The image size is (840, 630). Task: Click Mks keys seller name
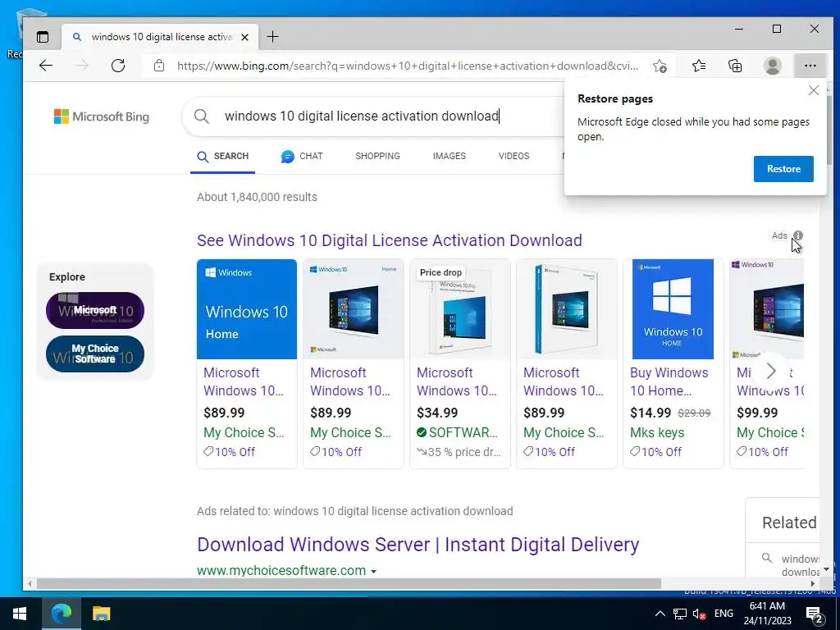click(657, 432)
